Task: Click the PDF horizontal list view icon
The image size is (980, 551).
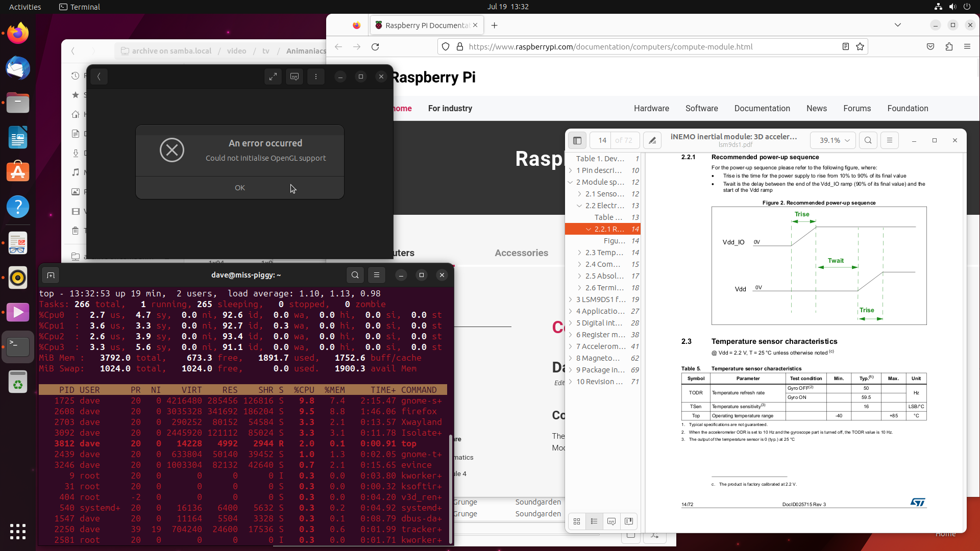Action: [594, 521]
